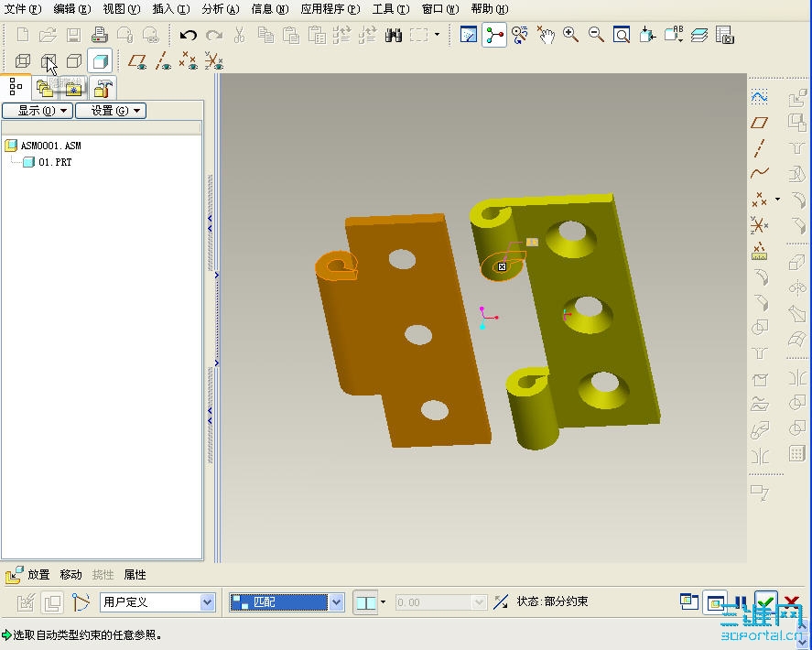Image resolution: width=812 pixels, height=650 pixels.
Task: Click the Datum Coordinate System tool icon
Action: pyautogui.click(x=759, y=225)
